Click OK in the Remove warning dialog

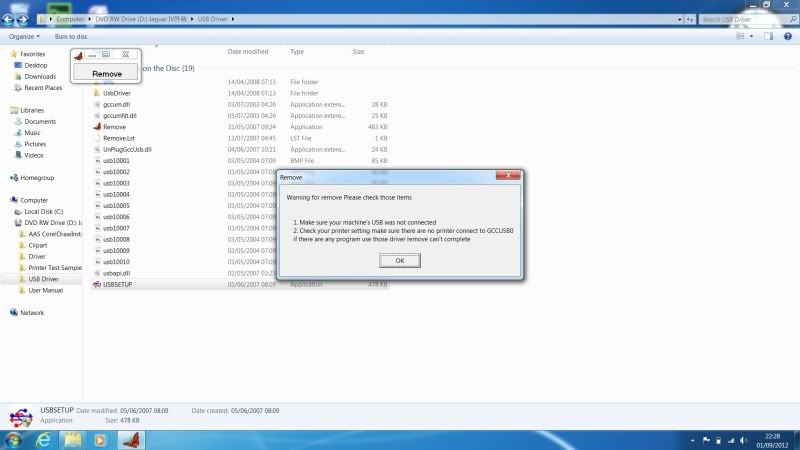pyautogui.click(x=399, y=260)
